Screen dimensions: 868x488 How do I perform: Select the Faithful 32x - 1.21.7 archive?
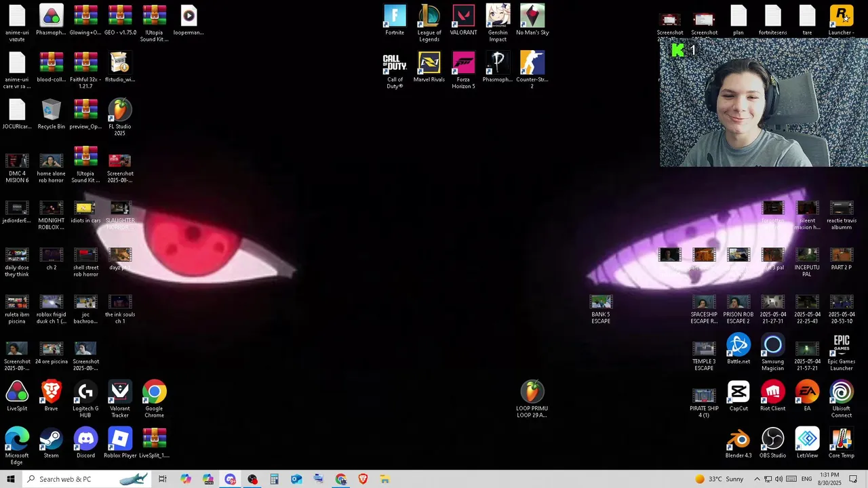85,70
